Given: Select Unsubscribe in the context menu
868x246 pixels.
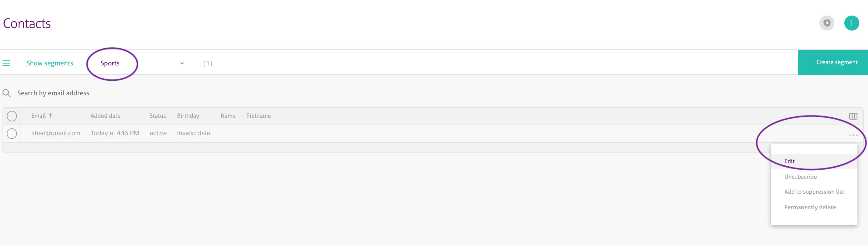Looking at the screenshot, I should (x=800, y=177).
